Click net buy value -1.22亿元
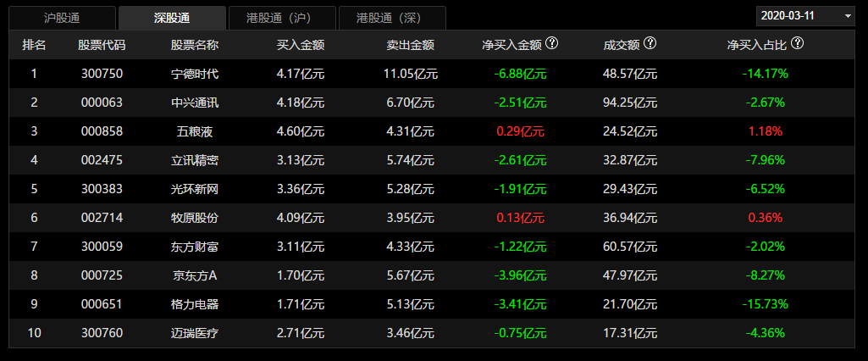 520,247
